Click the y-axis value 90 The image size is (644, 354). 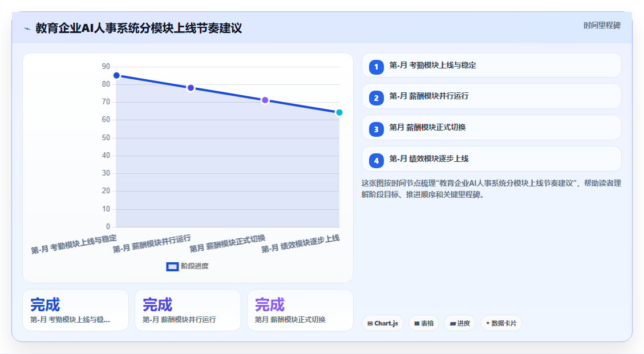click(106, 67)
